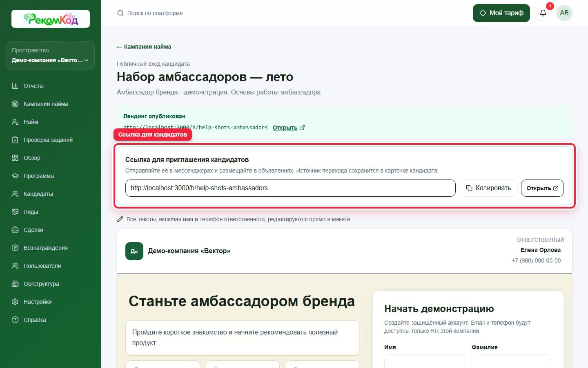The height and width of the screenshot is (368, 588).
Task: Open Проверка заданий menu item
Action: pos(51,140)
